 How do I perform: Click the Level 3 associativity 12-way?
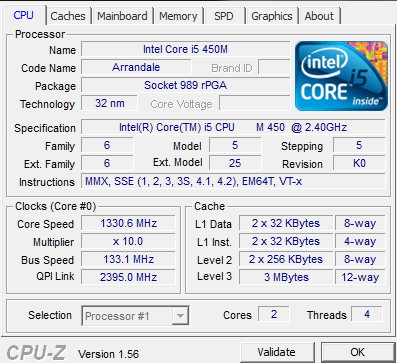tap(360, 277)
